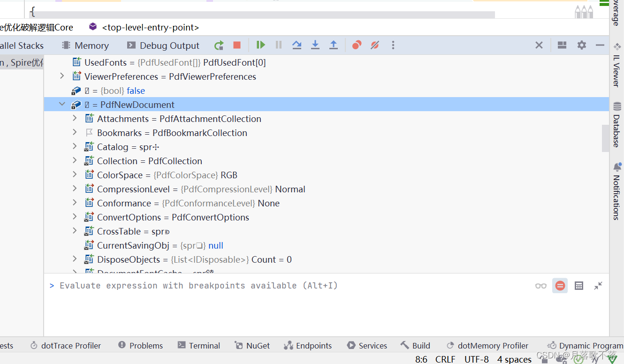This screenshot has height=364, width=624.
Task: Open the debug toolbar more-actions menu
Action: pos(393,45)
